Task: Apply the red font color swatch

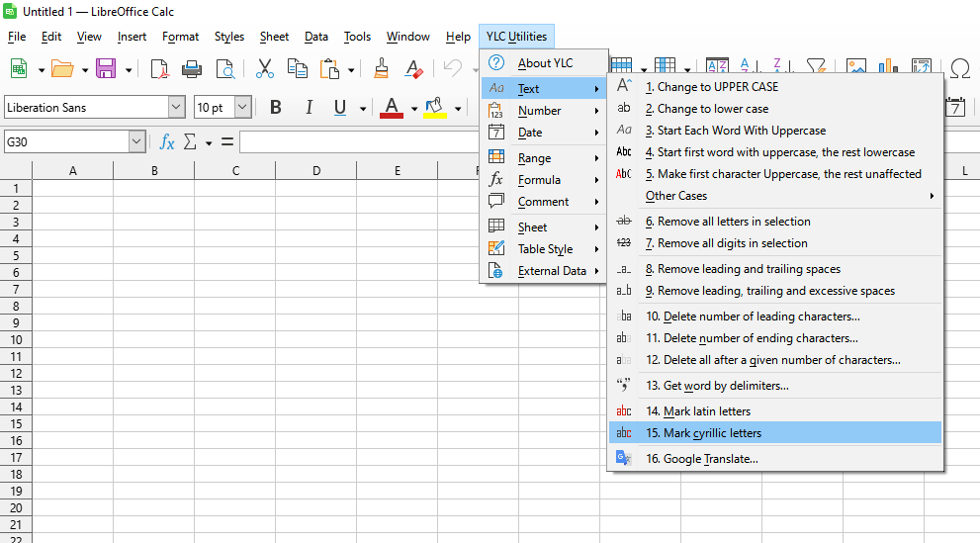Action: point(392,107)
